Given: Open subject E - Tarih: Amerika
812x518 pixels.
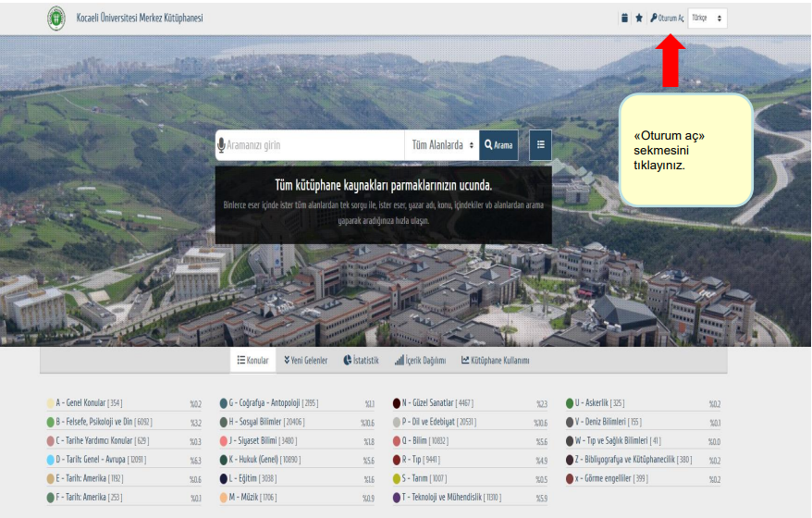Looking at the screenshot, I should [89, 478].
